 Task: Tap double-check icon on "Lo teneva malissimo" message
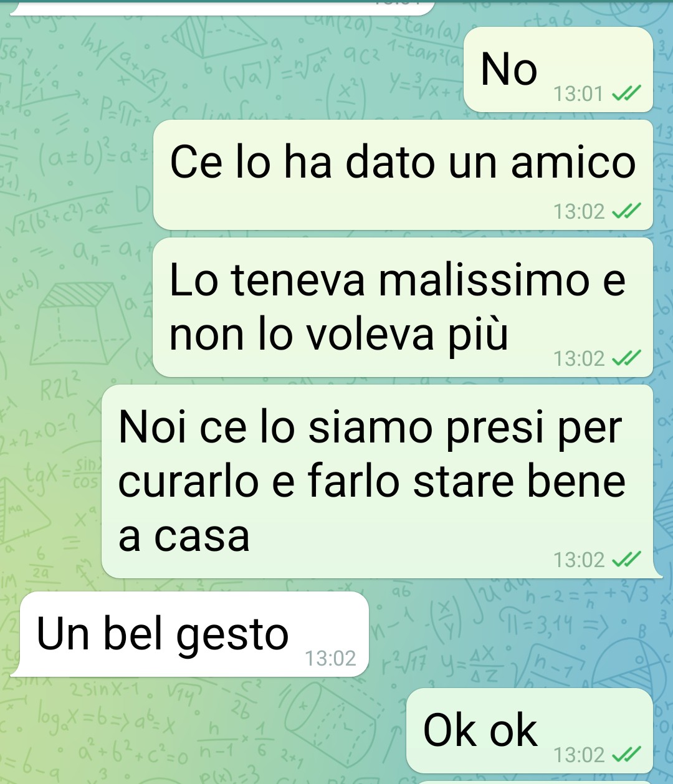tap(626, 359)
